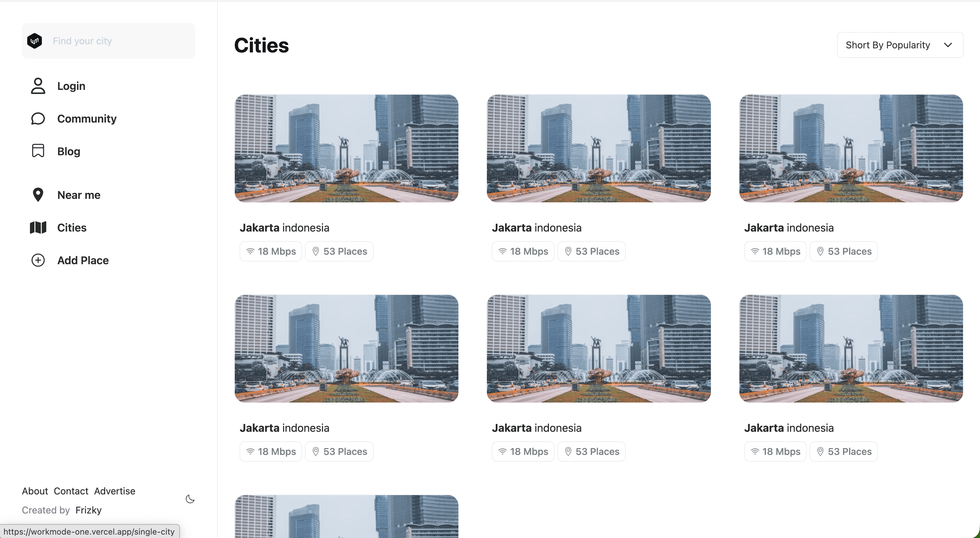
Task: Go to the Community page
Action: 87,119
